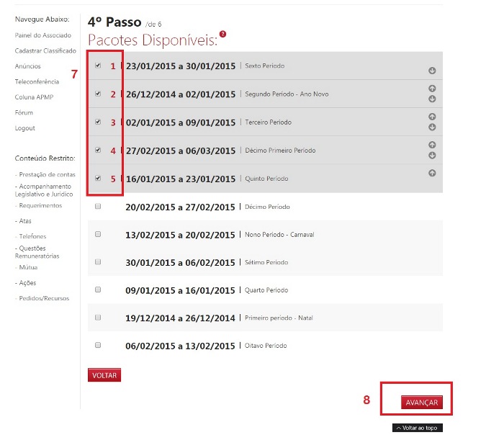Click the date 20/02/2015 a 27/02/2015
Image resolution: width=504 pixels, height=435 pixels.
180,207
